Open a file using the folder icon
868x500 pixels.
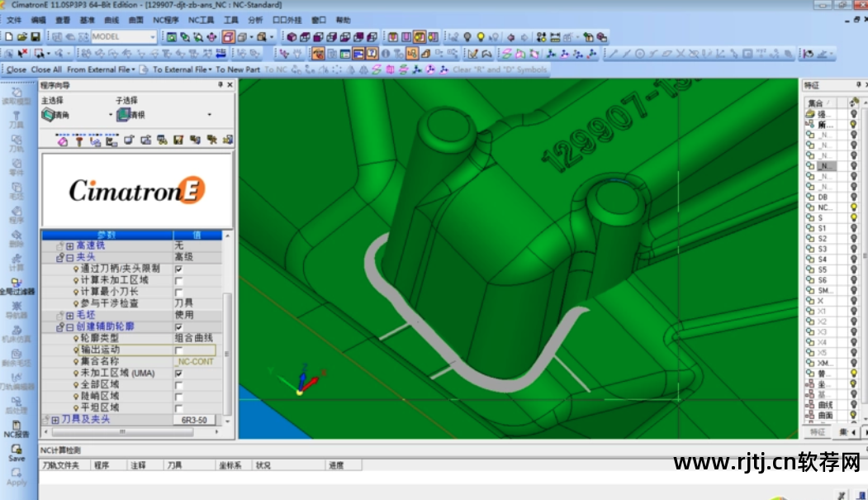pos(22,36)
